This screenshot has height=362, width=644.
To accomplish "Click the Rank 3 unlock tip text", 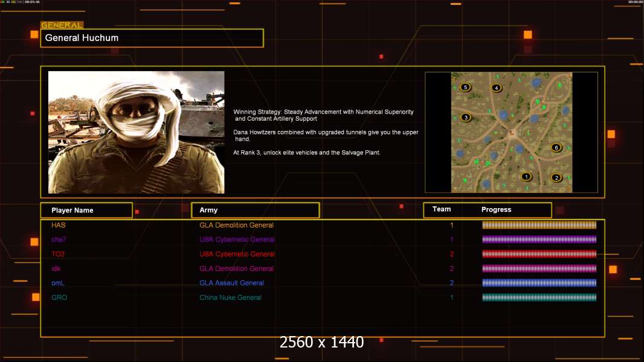I will (307, 153).
